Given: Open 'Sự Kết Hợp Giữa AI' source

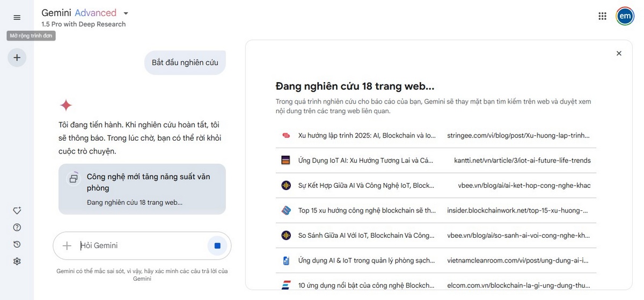Looking at the screenshot, I should tap(366, 185).
